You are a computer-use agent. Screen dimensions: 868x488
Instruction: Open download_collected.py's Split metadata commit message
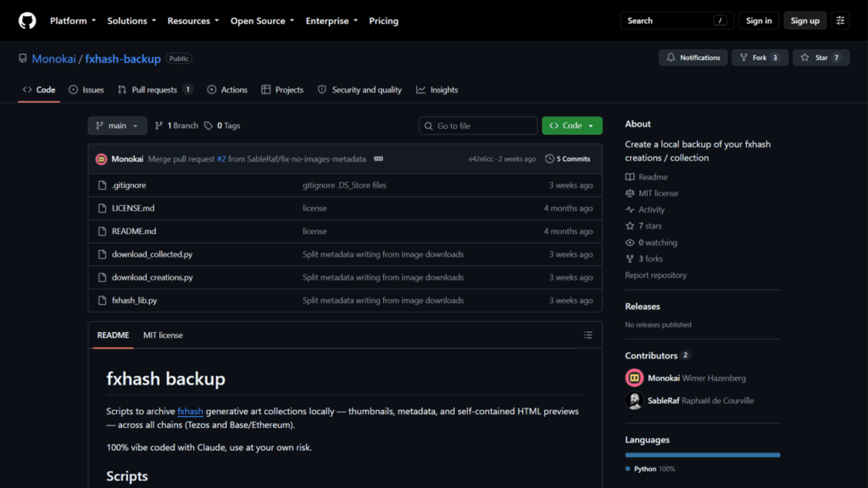[383, 254]
